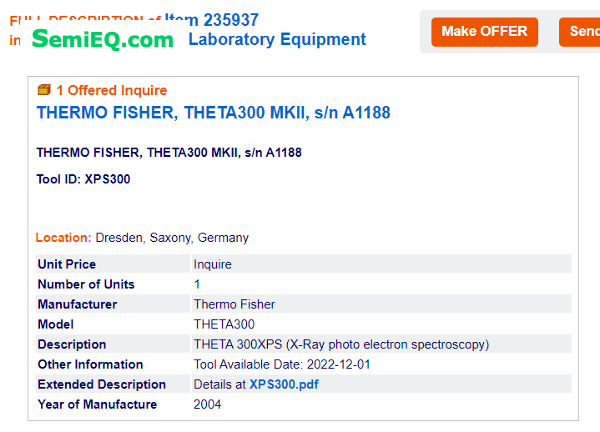This screenshot has width=600, height=432.
Task: Click the Location label
Action: pyautogui.click(x=64, y=238)
